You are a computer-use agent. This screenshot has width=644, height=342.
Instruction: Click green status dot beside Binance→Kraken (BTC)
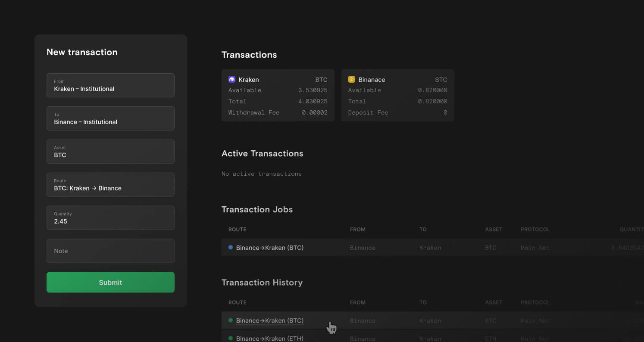(231, 320)
